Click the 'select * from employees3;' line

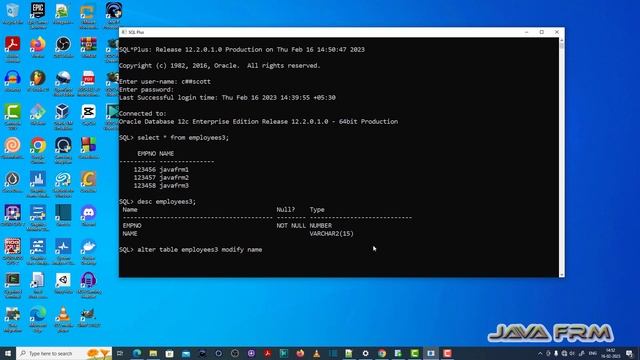(x=174, y=138)
